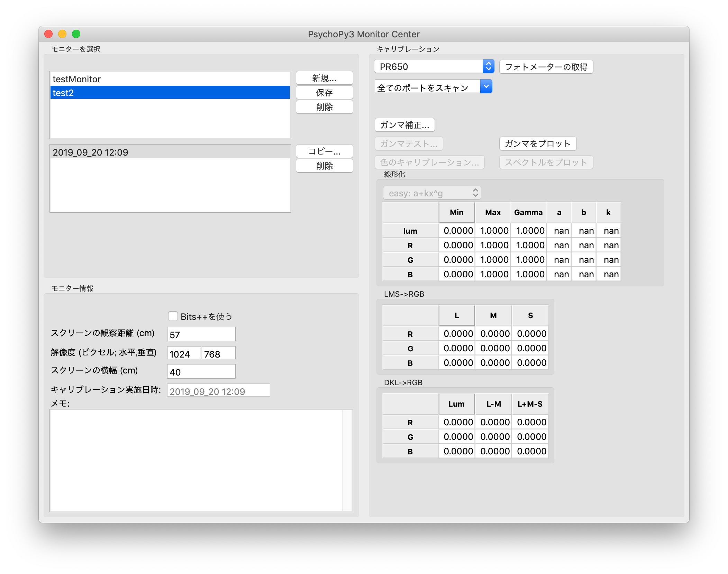Click the 新規... button
Viewport: 728px width, 574px height.
[x=324, y=78]
